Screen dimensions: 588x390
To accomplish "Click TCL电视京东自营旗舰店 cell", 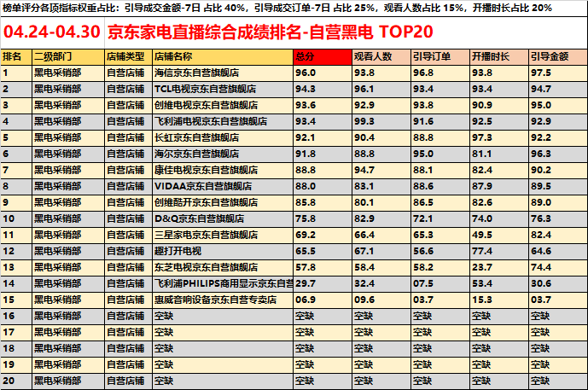I will coord(223,89).
